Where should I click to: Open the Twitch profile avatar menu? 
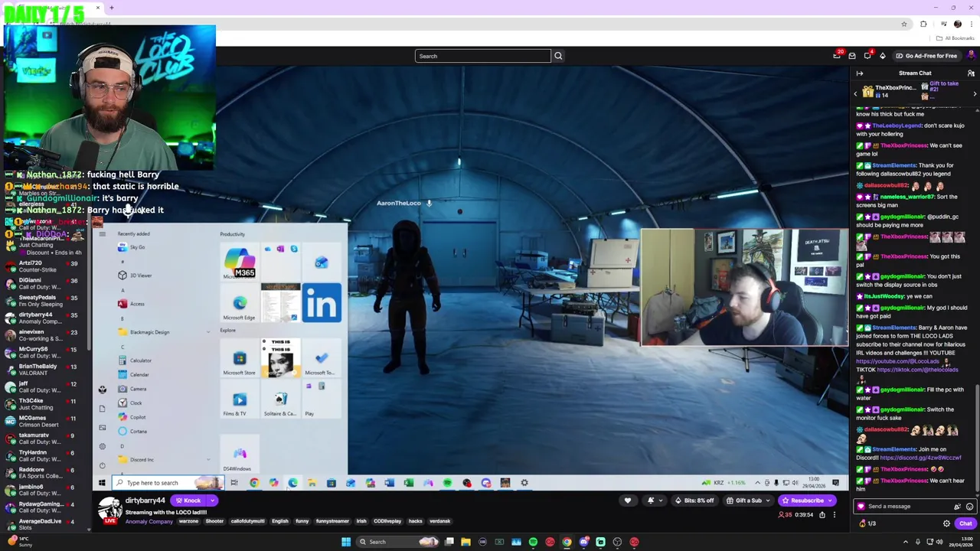click(x=972, y=56)
